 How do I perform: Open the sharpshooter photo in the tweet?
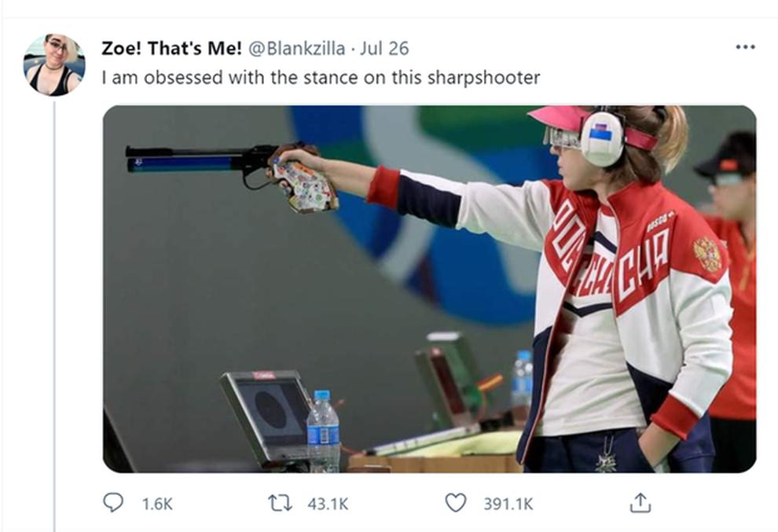tap(429, 289)
